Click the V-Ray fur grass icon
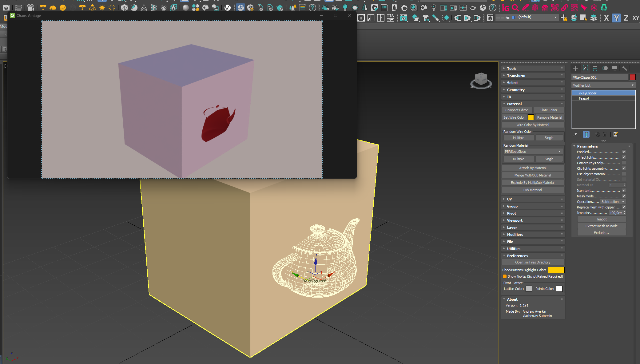640x364 pixels. point(164,8)
